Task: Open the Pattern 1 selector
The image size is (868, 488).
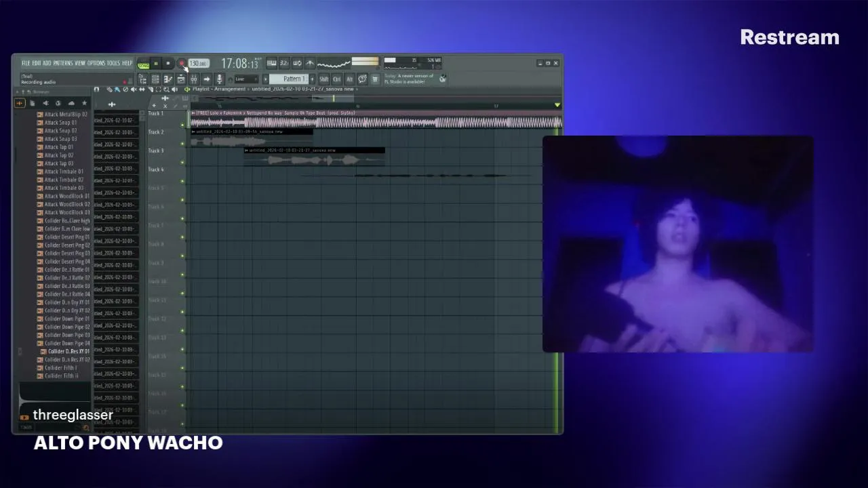Action: point(289,79)
